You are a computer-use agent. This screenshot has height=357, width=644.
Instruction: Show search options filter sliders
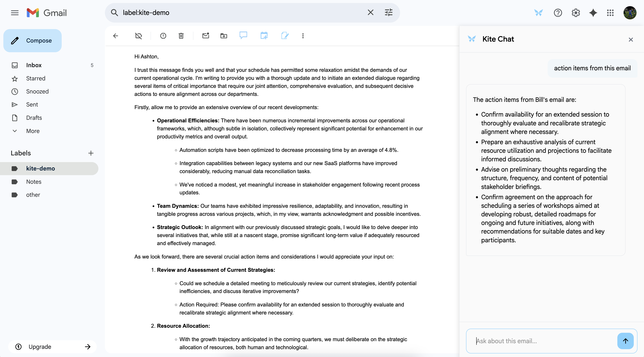pos(389,12)
